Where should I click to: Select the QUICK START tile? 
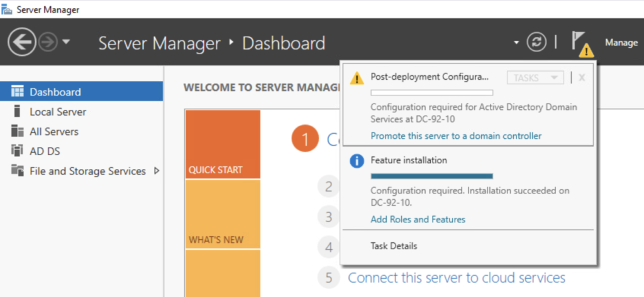223,144
